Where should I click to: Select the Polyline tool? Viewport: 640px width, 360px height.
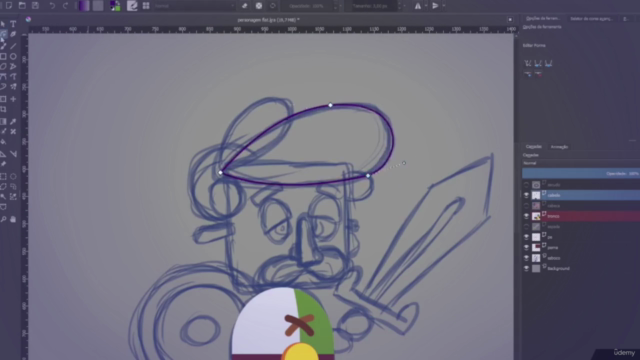tap(13, 66)
